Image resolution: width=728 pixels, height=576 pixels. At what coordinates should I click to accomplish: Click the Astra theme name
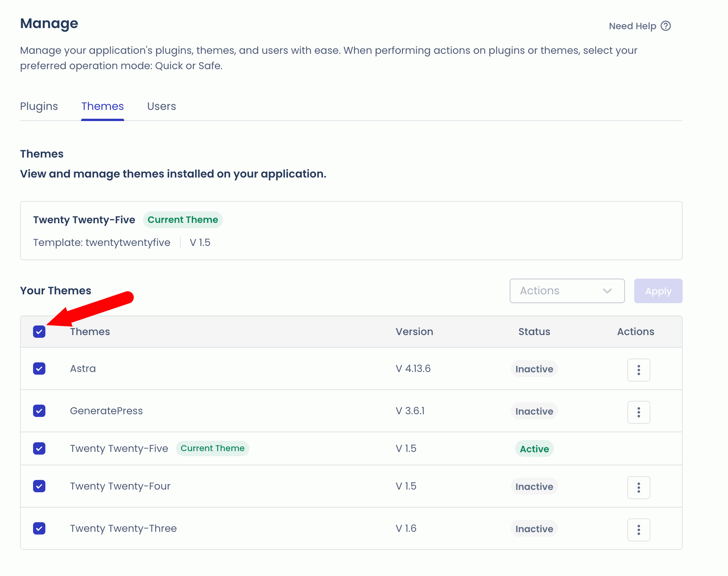(83, 369)
